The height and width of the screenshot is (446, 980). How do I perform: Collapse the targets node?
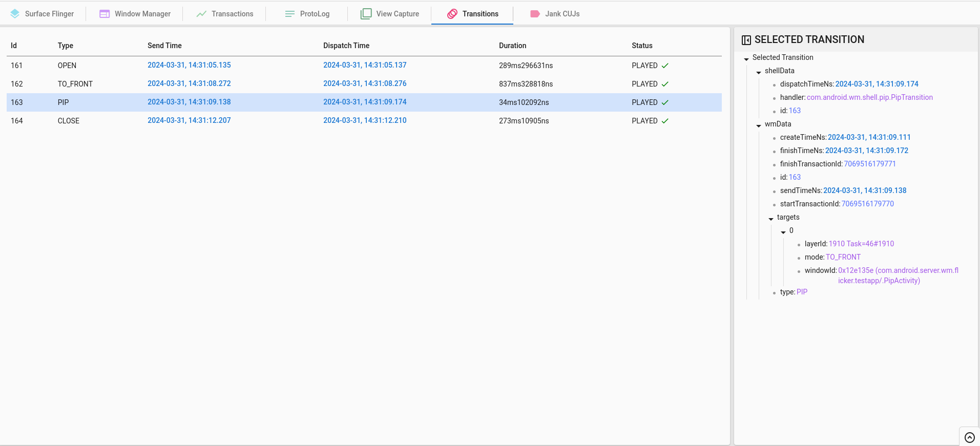[x=771, y=219]
